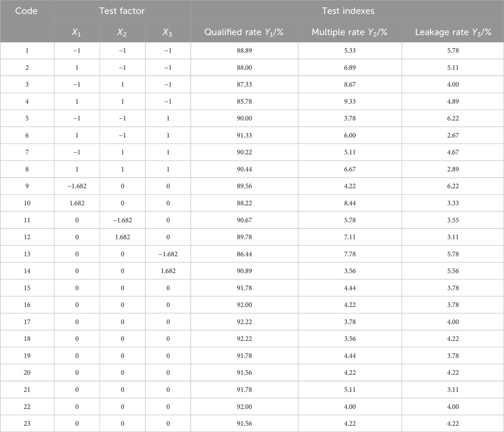Select the Test factor header cell

click(122, 11)
